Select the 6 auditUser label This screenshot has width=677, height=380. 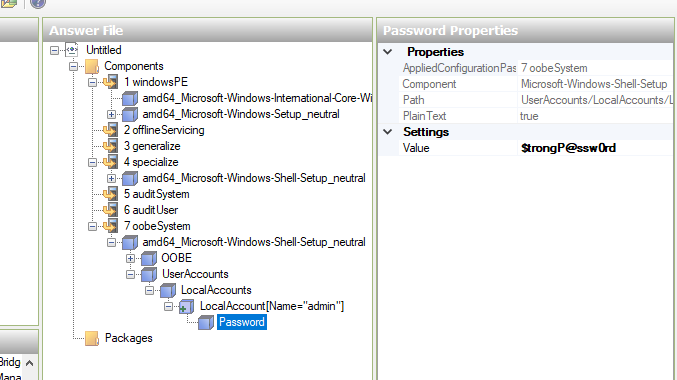coord(151,210)
